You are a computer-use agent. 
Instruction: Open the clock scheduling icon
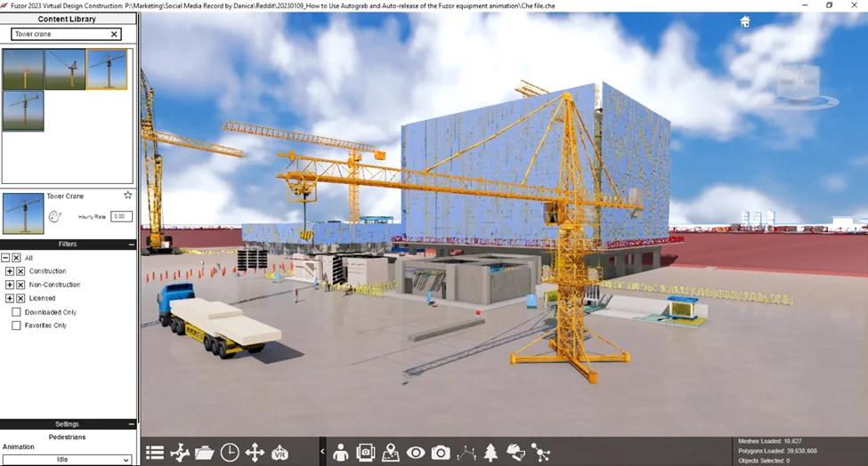(x=229, y=453)
